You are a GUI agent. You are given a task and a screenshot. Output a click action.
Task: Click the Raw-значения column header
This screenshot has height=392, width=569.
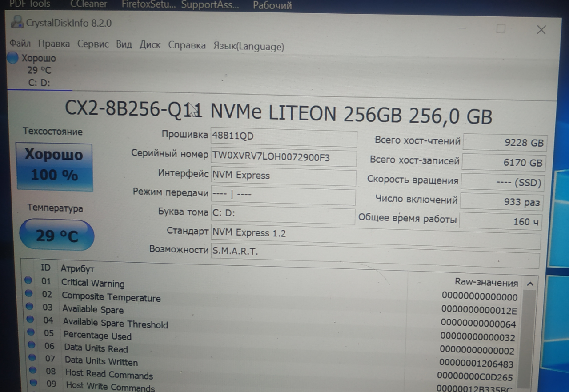[x=486, y=283]
